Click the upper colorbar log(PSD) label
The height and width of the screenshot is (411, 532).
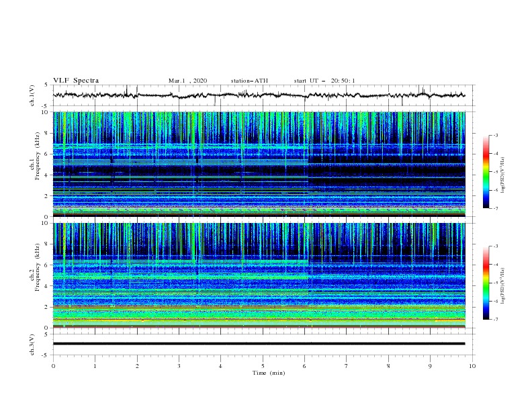(x=503, y=175)
